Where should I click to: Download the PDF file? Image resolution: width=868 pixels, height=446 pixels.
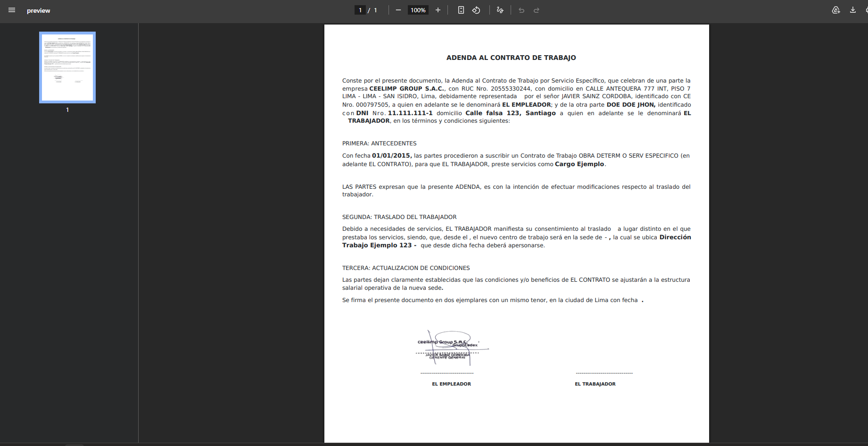[853, 10]
